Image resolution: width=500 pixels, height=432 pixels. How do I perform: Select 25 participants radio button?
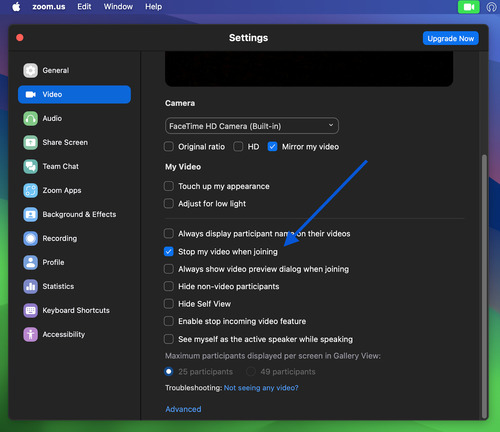[x=169, y=371]
